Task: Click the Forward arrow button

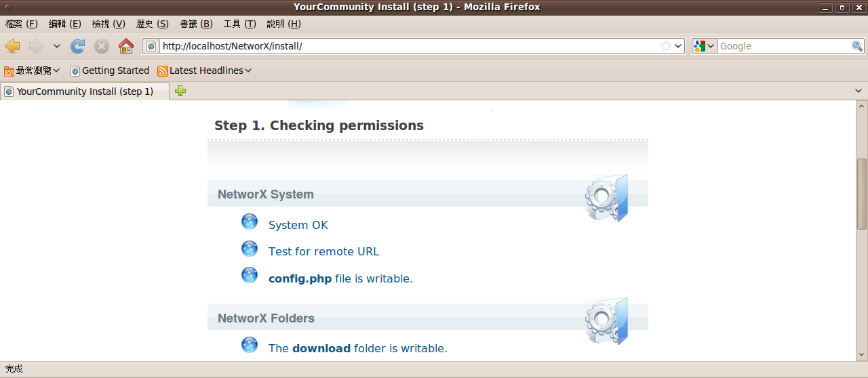Action: click(x=36, y=46)
